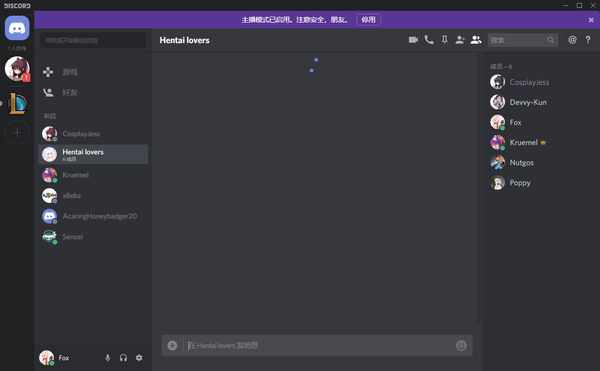This screenshot has width=600, height=371.
Task: Minimize the Discord window
Action: (x=566, y=5)
